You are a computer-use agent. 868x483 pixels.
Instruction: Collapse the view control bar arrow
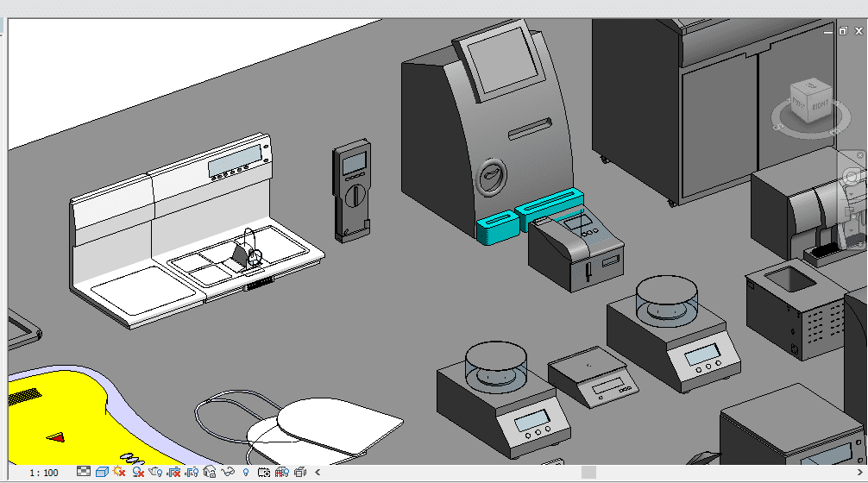(318, 472)
